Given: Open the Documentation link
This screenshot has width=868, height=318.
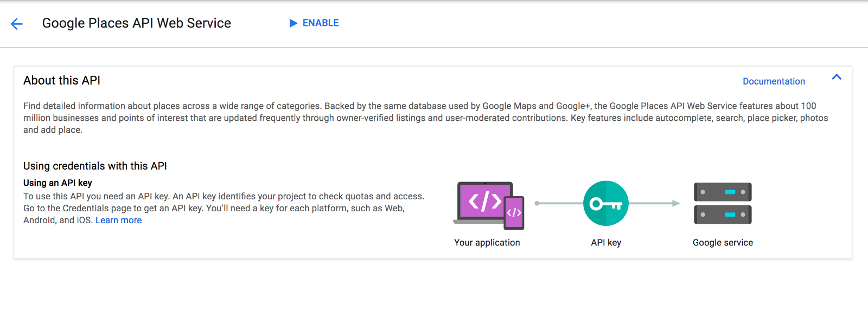Looking at the screenshot, I should tap(773, 81).
